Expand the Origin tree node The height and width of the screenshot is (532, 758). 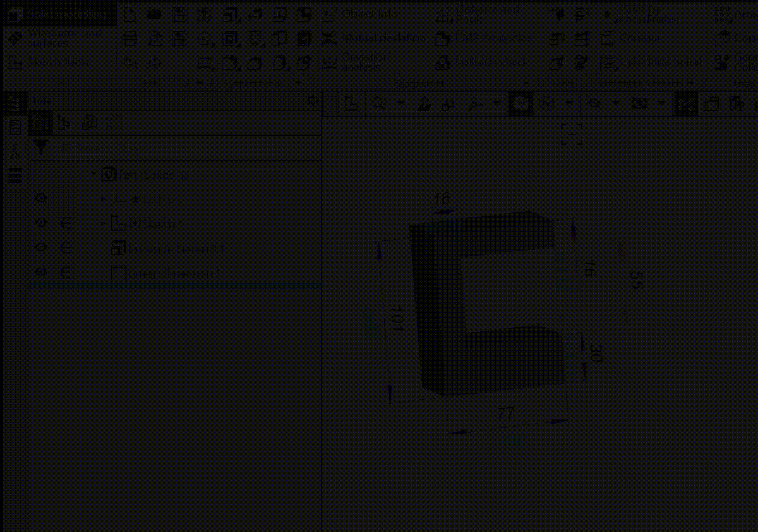coord(104,199)
